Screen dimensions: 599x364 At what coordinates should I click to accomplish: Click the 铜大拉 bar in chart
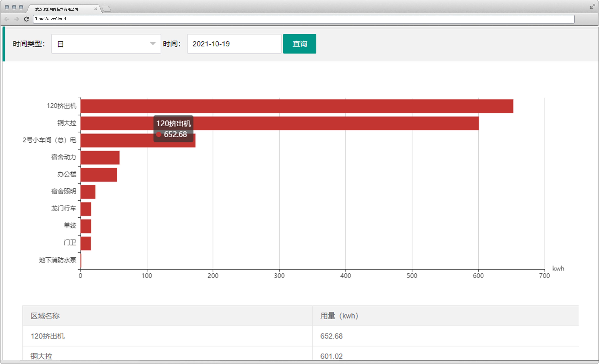coord(280,123)
